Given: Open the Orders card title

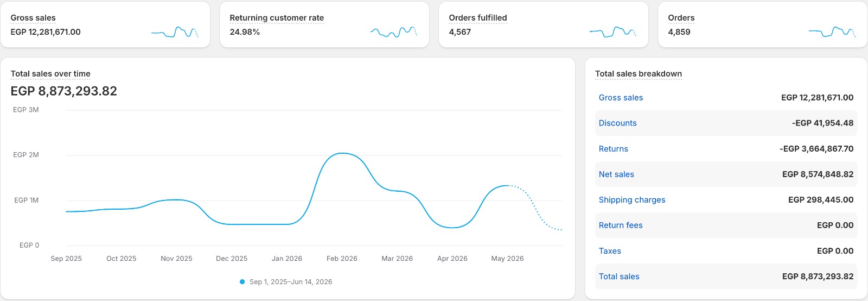Looking at the screenshot, I should tap(681, 18).
